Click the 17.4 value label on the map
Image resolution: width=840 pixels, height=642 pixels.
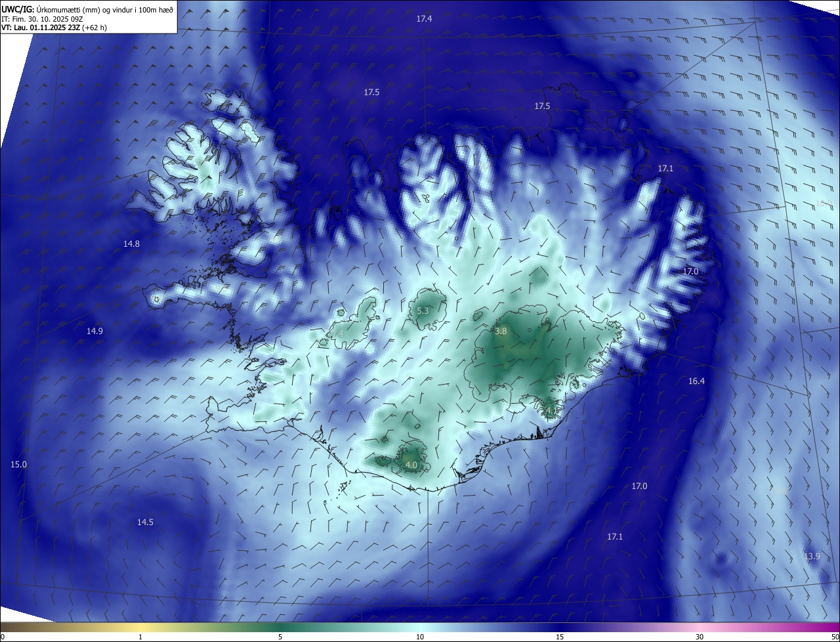pyautogui.click(x=424, y=19)
